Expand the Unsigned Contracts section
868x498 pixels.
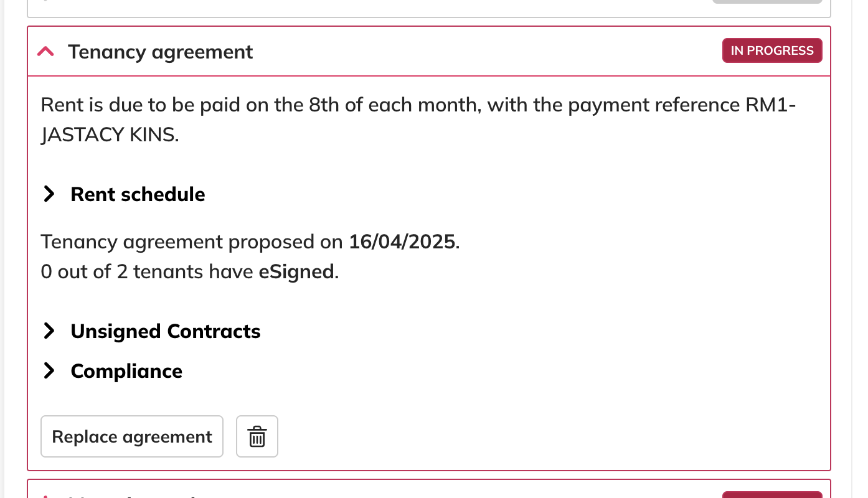coord(165,331)
